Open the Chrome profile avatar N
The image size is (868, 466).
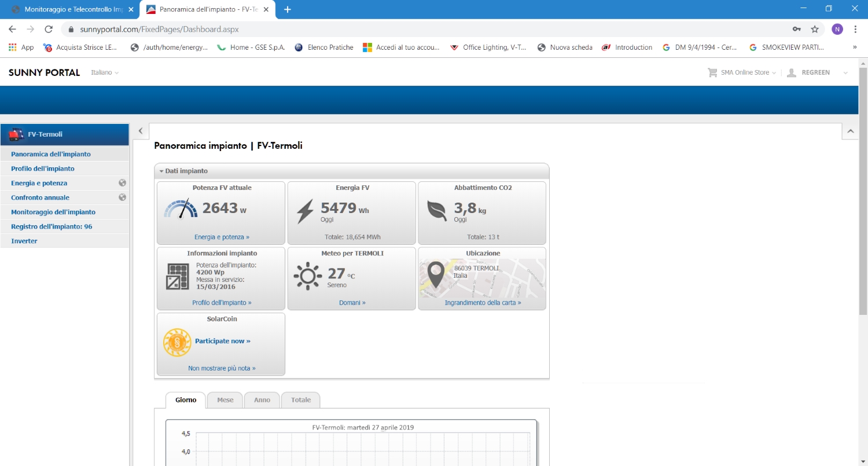837,29
